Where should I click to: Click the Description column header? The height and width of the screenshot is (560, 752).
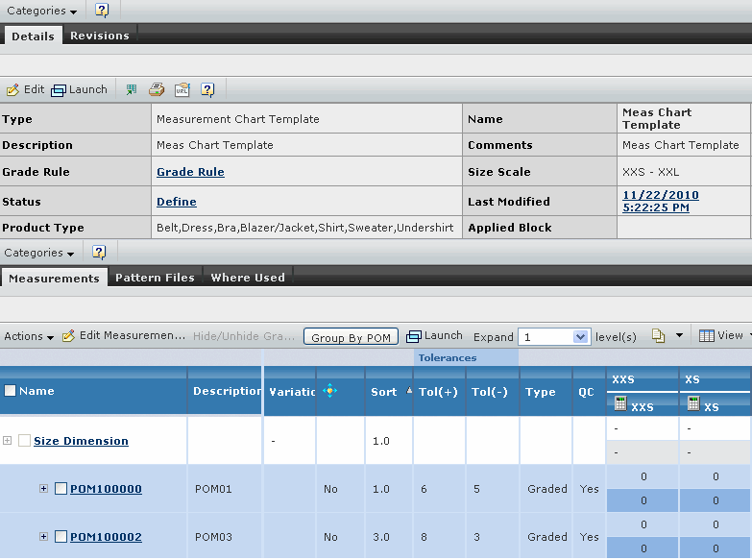[225, 391]
